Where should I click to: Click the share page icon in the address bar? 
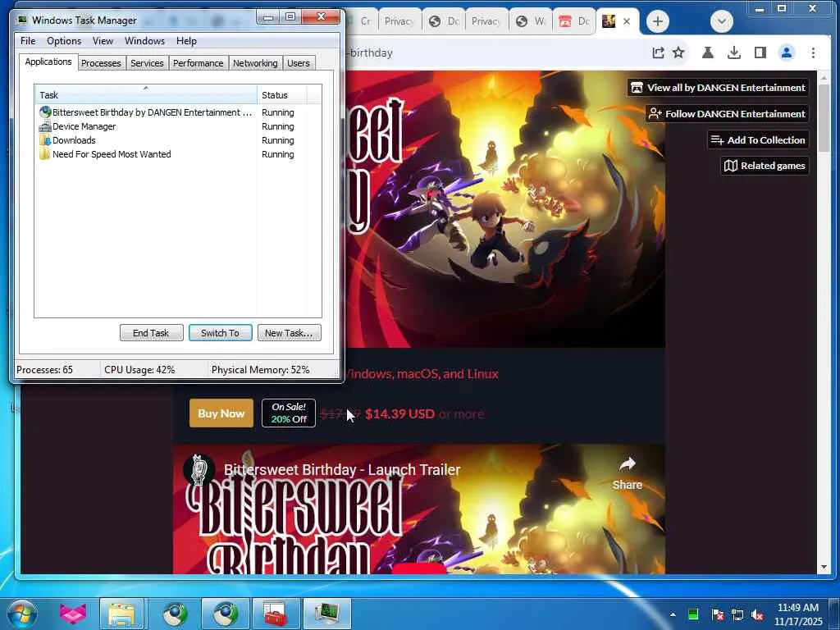point(658,52)
